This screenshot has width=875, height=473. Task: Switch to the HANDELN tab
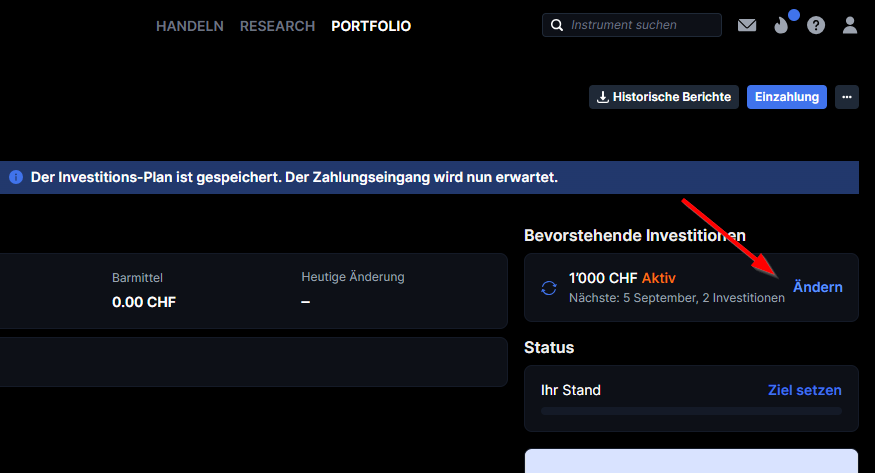click(189, 26)
